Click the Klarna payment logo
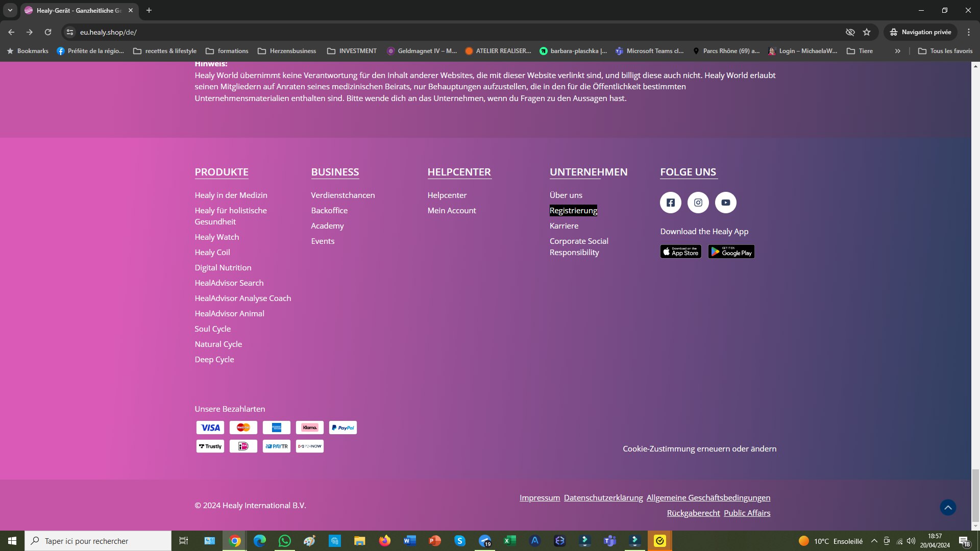This screenshot has width=980, height=551. tap(310, 428)
